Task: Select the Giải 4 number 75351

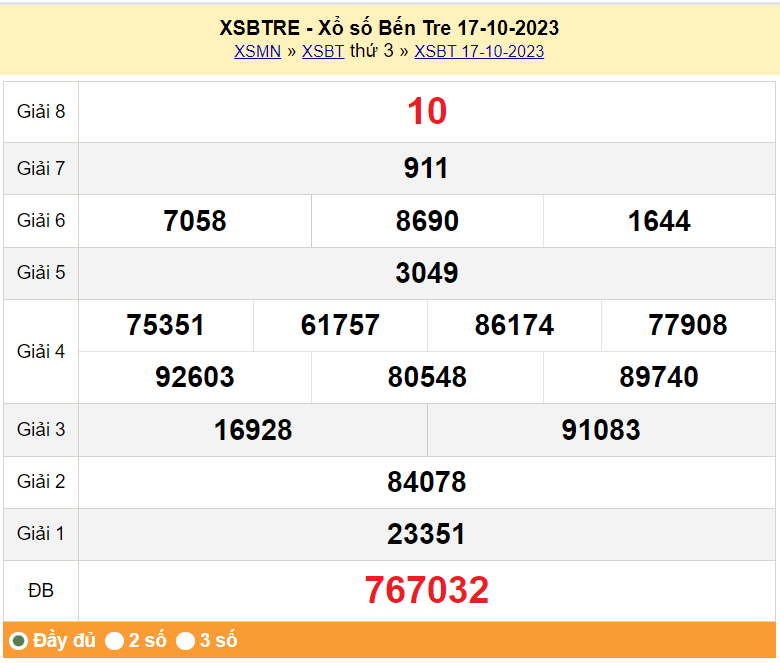Action: coord(166,325)
